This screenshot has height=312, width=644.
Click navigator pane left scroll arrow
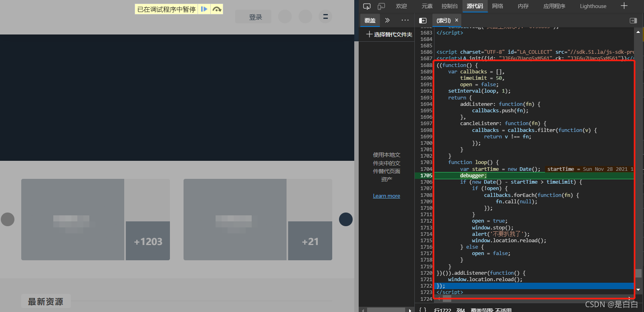coord(363,310)
